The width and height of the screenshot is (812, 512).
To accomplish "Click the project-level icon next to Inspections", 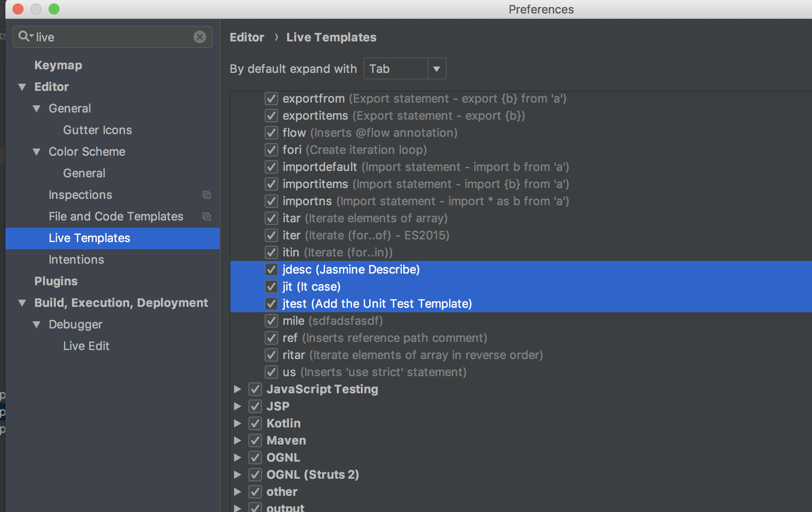I will coord(207,195).
